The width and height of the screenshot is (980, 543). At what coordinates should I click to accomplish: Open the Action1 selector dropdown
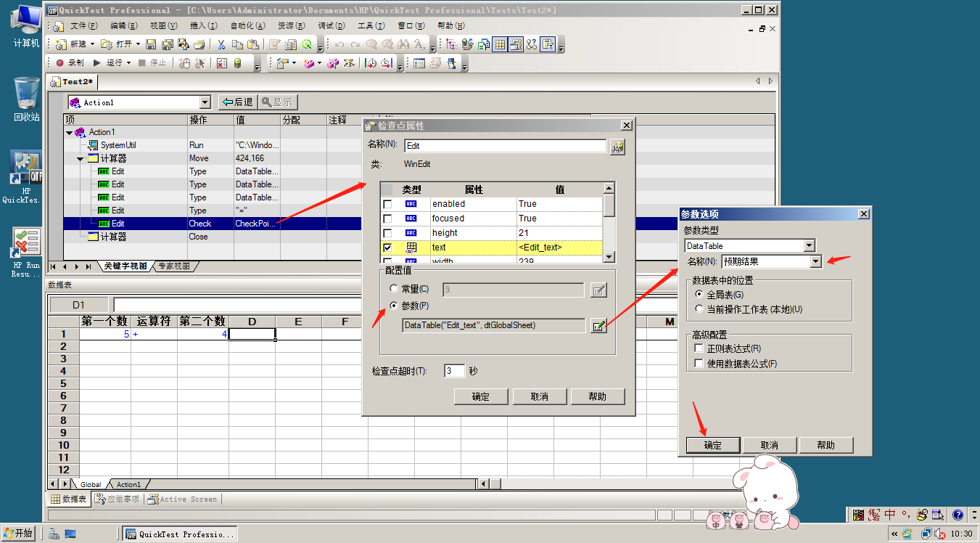tap(205, 102)
